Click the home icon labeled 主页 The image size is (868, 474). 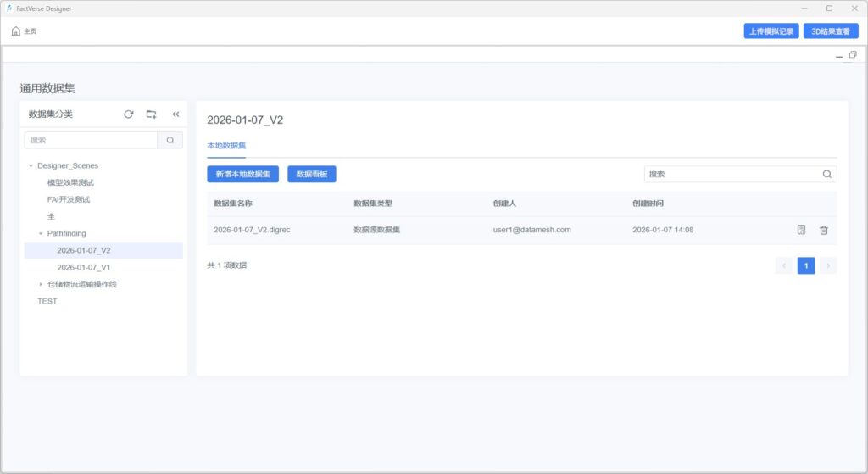click(x=16, y=31)
